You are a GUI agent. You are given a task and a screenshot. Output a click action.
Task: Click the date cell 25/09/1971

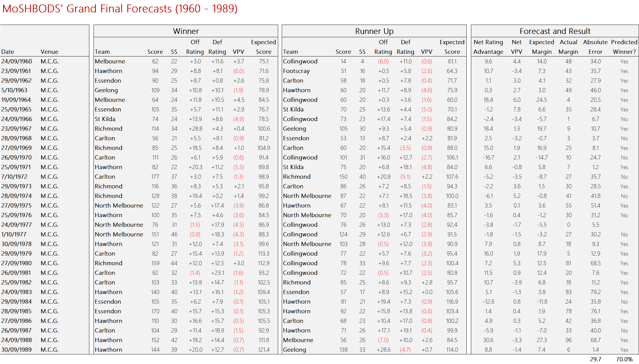16,167
